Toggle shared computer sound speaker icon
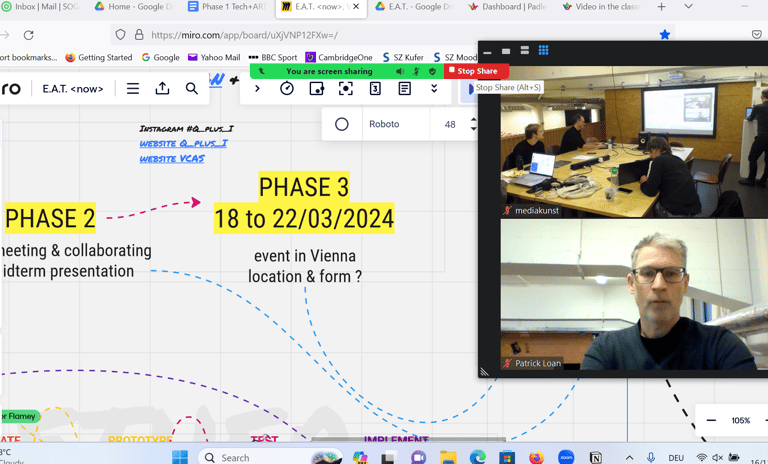 [x=401, y=71]
